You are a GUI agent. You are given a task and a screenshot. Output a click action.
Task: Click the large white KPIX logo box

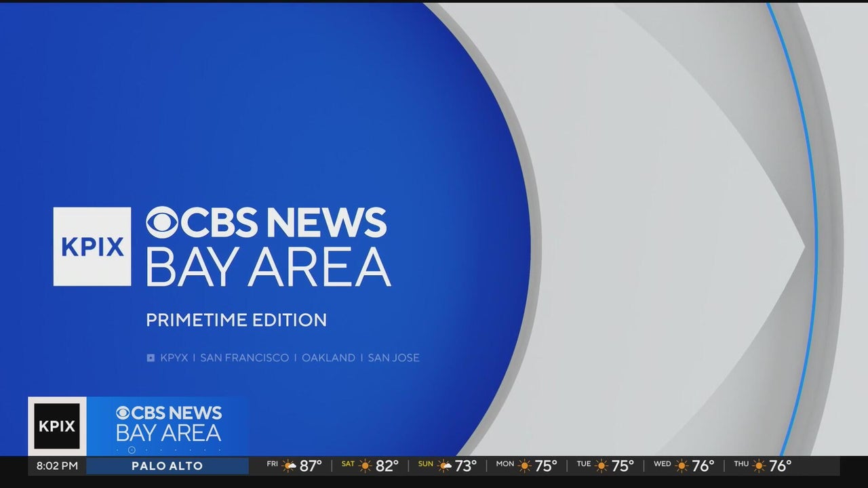click(x=92, y=247)
